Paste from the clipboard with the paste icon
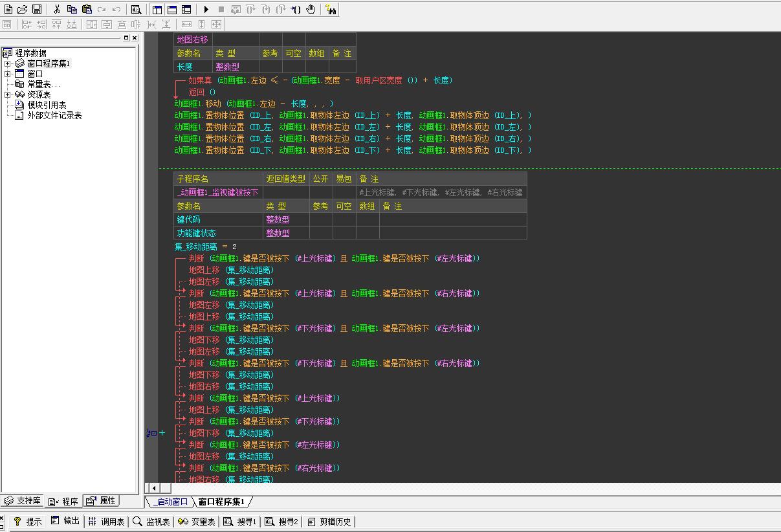The height and width of the screenshot is (532, 781). [87, 9]
